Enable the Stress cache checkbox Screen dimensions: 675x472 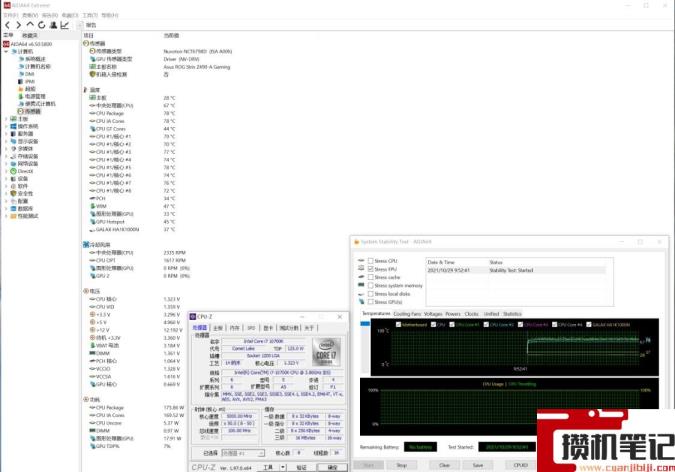(x=371, y=277)
